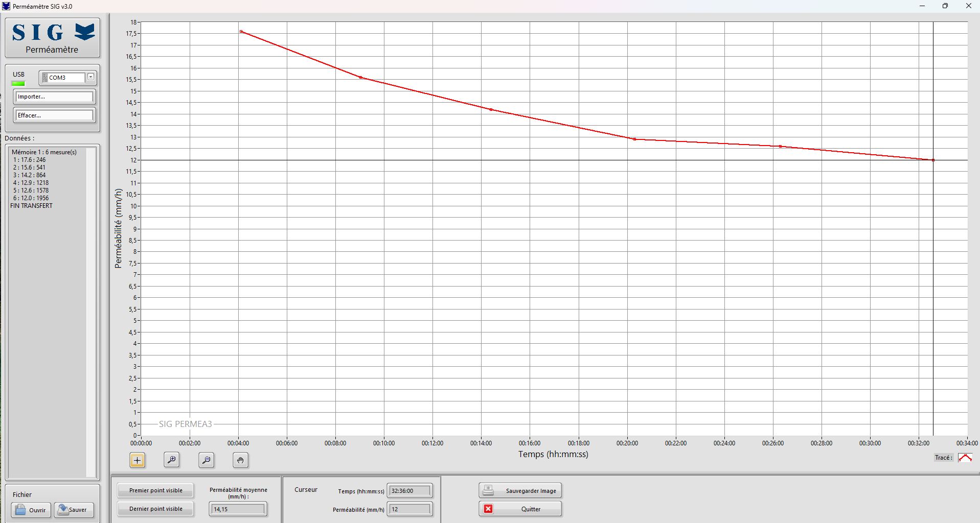Click the COM3 port selection field

tap(65, 78)
